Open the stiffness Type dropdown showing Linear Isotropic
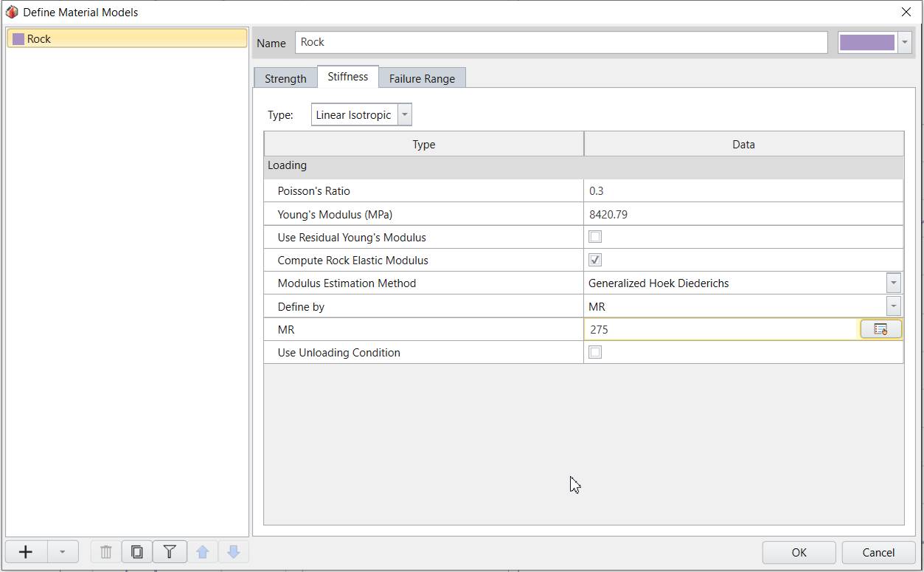Screen dimensions: 924x572 pos(404,114)
